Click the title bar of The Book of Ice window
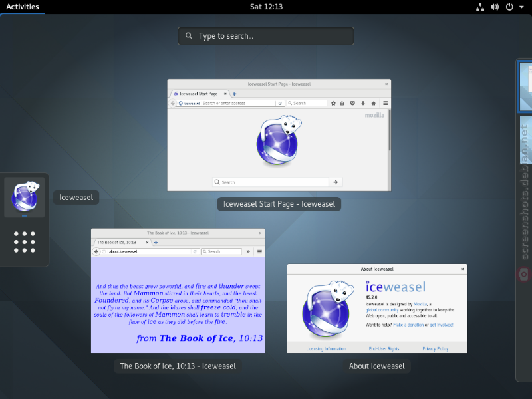Screen dimensions: 532x399 [x=178, y=233]
